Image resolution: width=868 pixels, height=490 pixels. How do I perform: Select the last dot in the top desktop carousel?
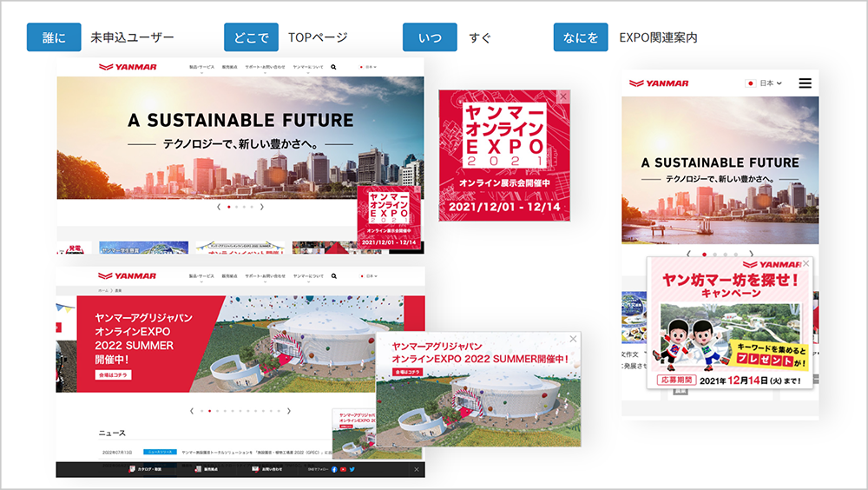[252, 207]
